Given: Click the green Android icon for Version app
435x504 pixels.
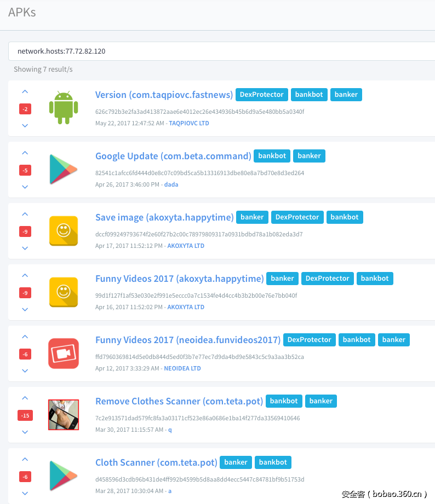Looking at the screenshot, I should tap(64, 108).
